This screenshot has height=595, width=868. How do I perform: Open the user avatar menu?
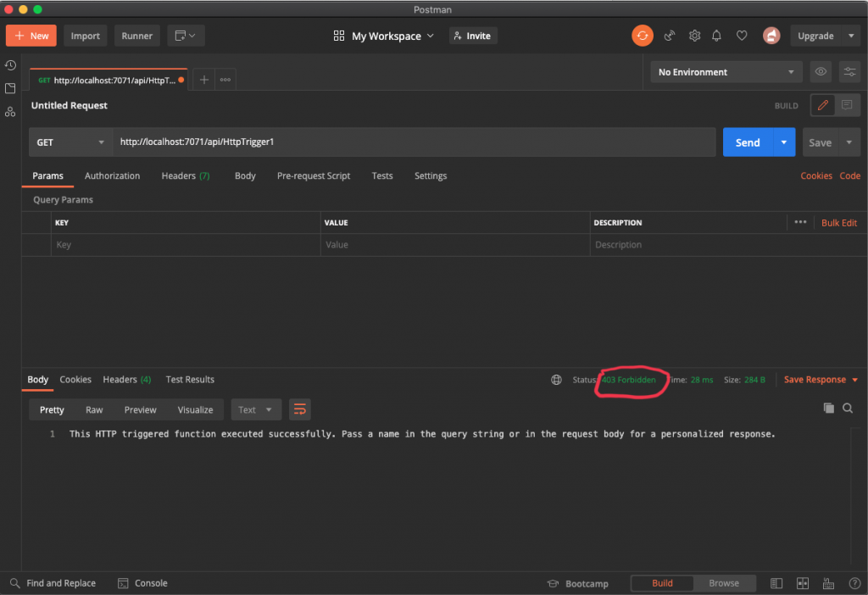coord(771,36)
